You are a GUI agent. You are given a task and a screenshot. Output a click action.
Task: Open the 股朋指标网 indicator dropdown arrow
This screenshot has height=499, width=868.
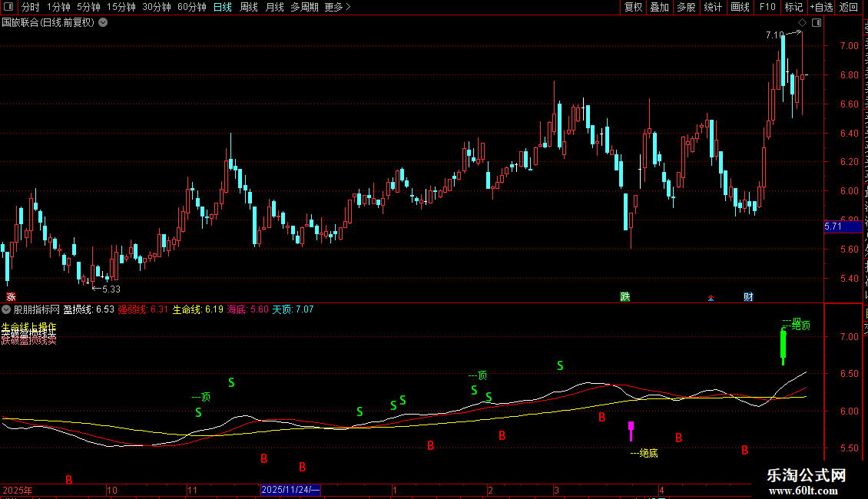click(x=6, y=310)
